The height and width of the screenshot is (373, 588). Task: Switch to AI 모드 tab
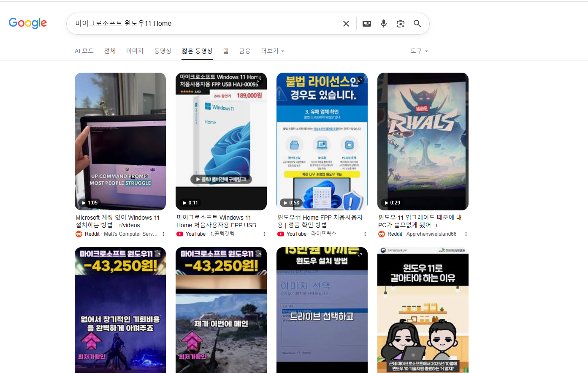pyautogui.click(x=84, y=51)
